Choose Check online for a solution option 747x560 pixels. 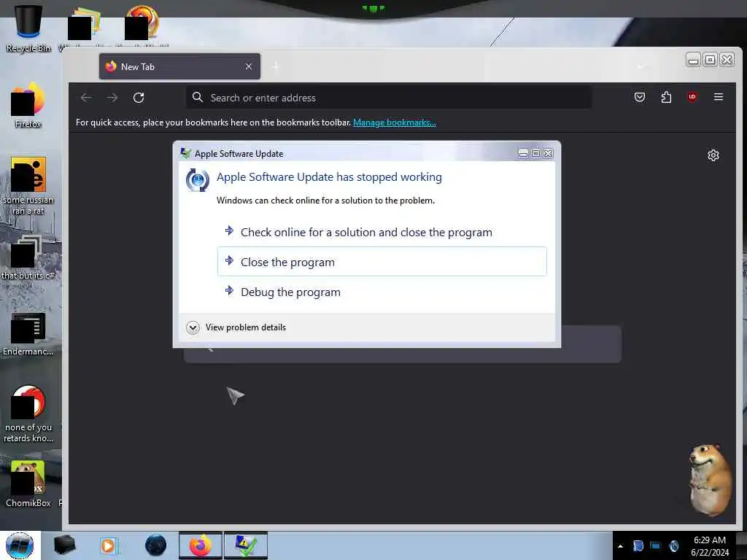pos(382,232)
